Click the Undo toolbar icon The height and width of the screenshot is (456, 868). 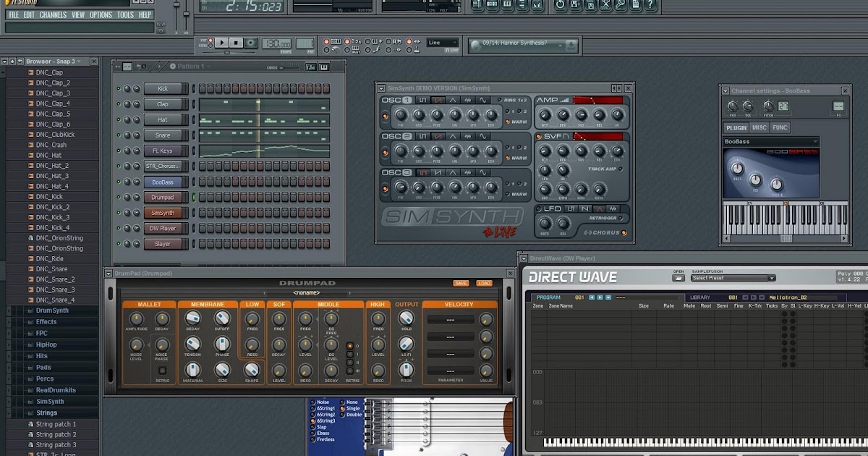click(561, 6)
